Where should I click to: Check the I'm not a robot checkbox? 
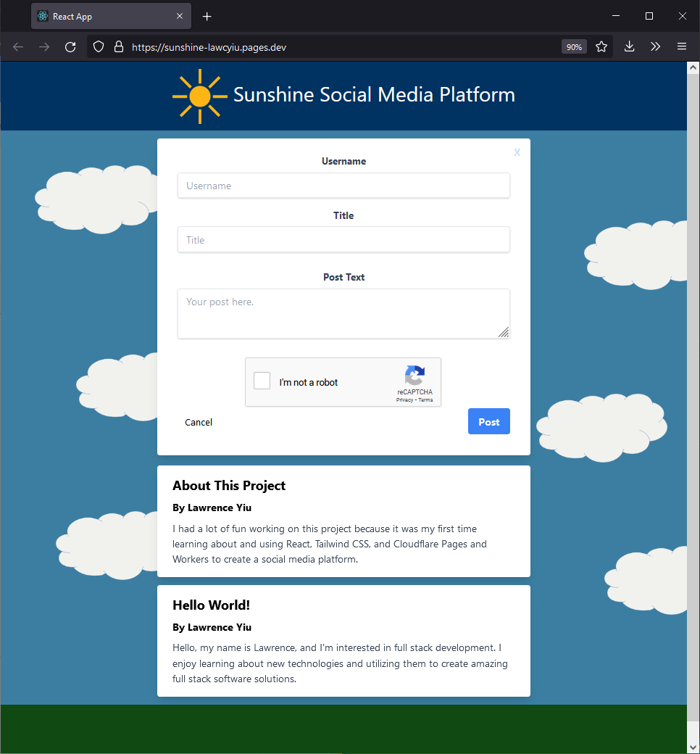coord(262,380)
